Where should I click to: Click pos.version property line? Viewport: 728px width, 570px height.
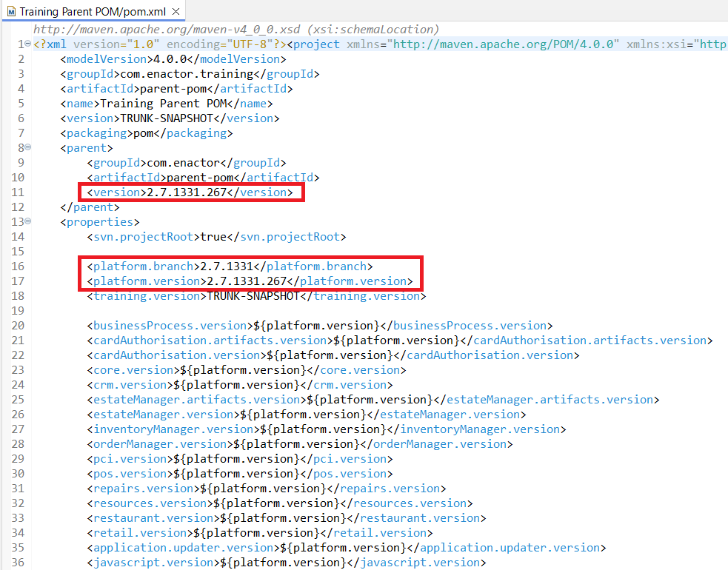[239, 474]
